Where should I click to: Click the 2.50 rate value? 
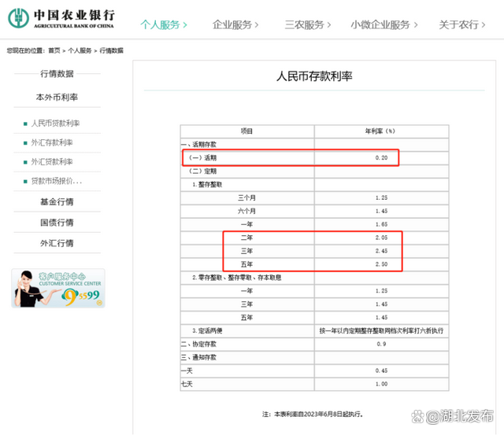(x=381, y=264)
